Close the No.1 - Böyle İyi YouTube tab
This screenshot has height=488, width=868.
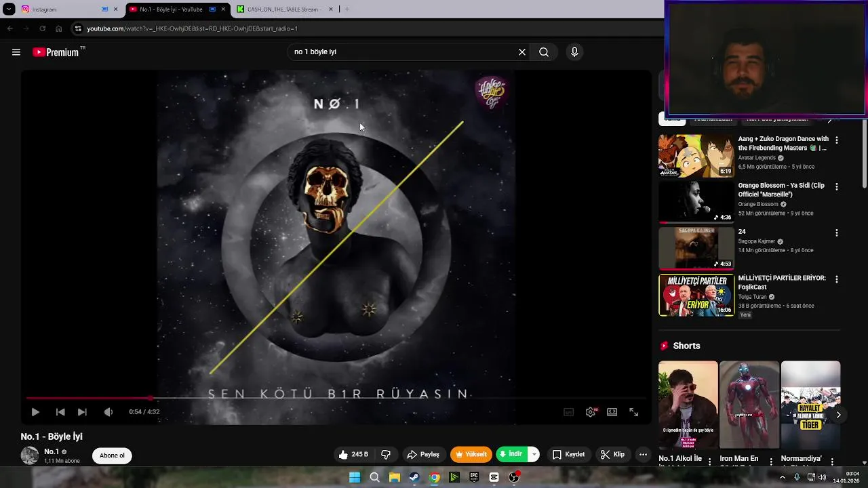coord(223,9)
